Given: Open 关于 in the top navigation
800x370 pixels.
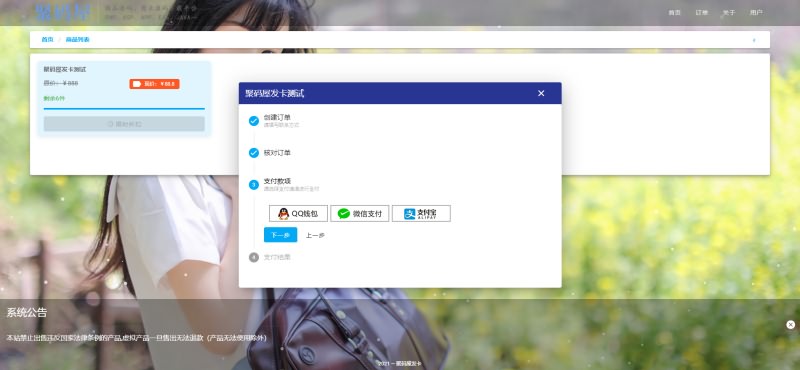Looking at the screenshot, I should click(729, 13).
